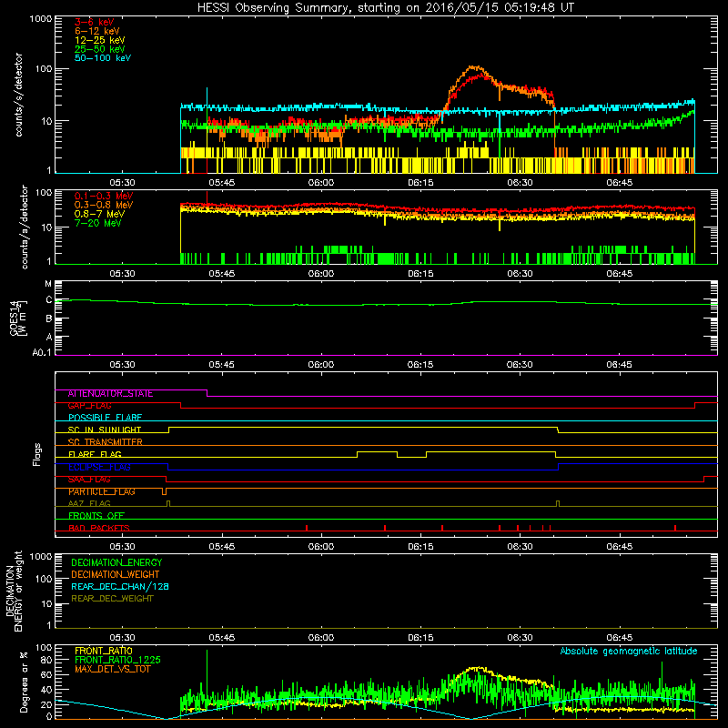The height and width of the screenshot is (728, 728).
Task: Click the 0.3-0.8 MeV legend label
Action: (104, 206)
